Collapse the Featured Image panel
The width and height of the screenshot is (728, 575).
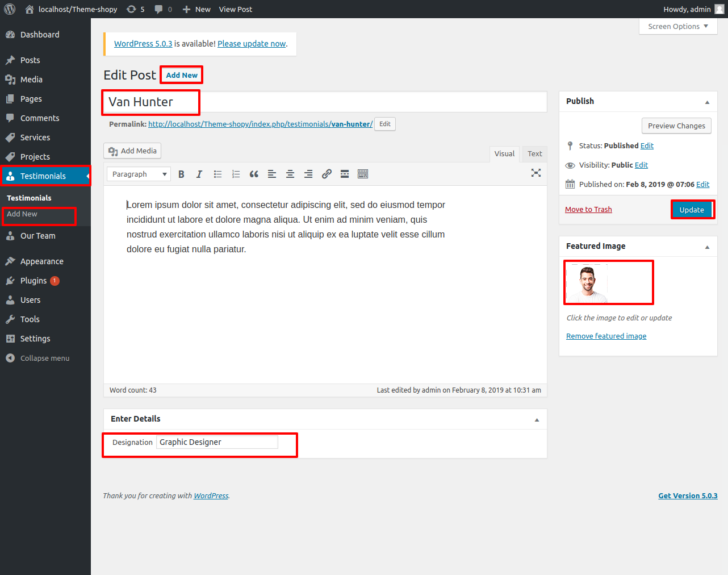(x=707, y=247)
